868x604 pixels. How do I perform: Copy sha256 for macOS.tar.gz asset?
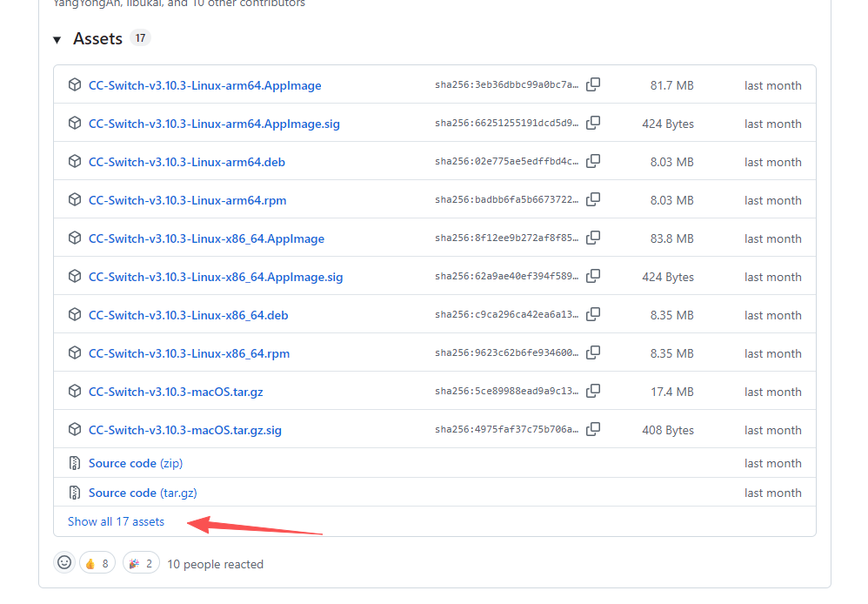(x=593, y=391)
